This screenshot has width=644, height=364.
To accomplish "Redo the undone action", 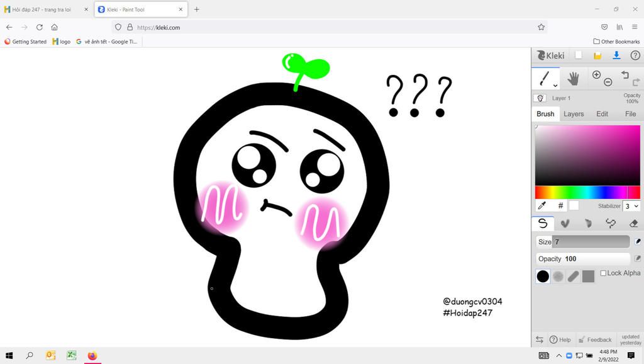I will (x=636, y=82).
